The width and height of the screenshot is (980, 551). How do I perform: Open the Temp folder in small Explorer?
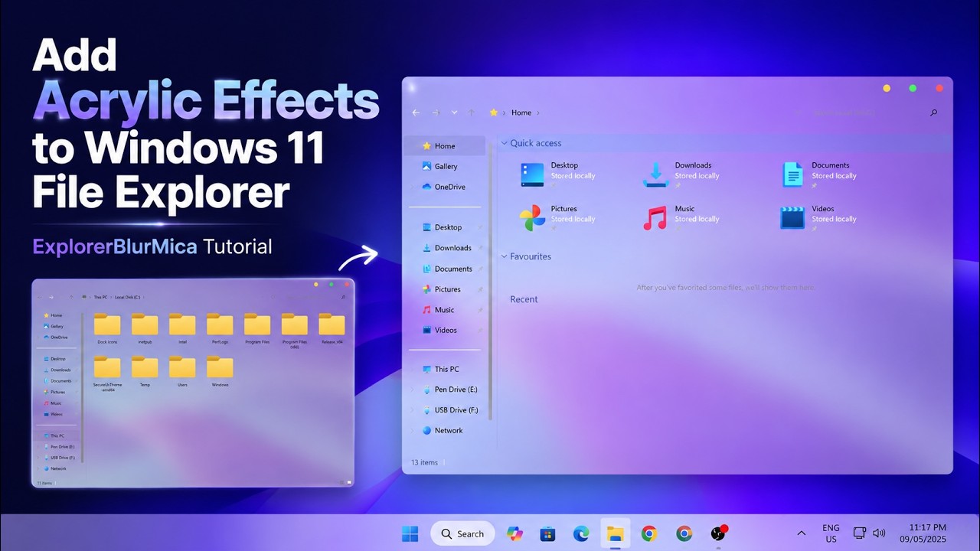pos(145,371)
